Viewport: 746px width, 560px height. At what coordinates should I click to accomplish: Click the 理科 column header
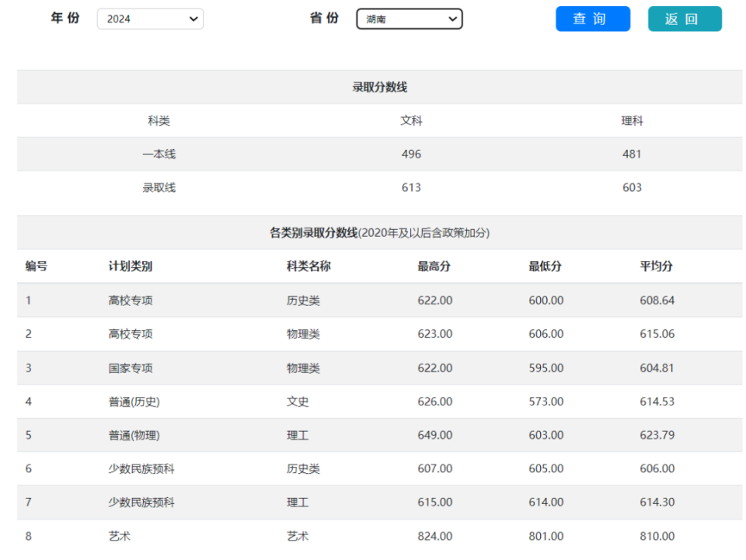click(x=632, y=120)
